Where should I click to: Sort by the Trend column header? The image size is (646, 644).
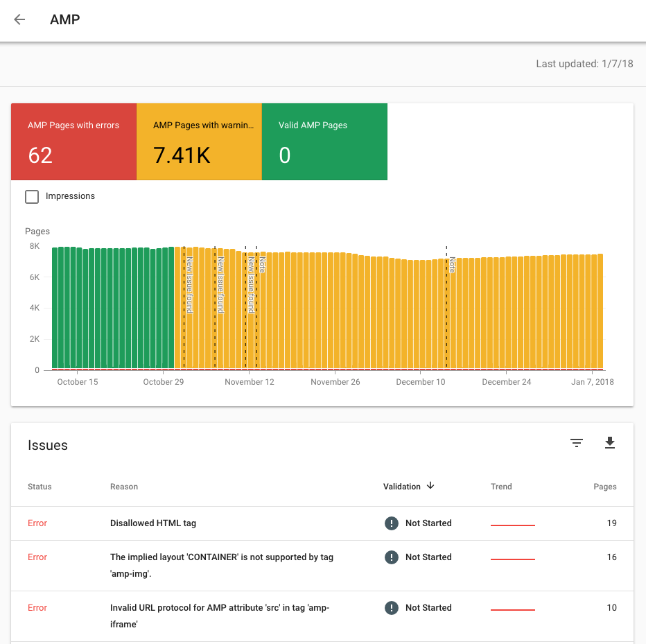pyautogui.click(x=501, y=487)
